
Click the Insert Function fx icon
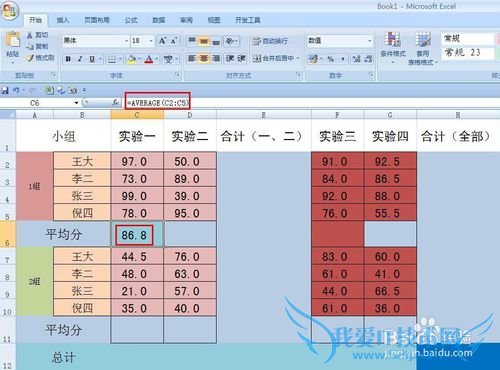tap(115, 103)
